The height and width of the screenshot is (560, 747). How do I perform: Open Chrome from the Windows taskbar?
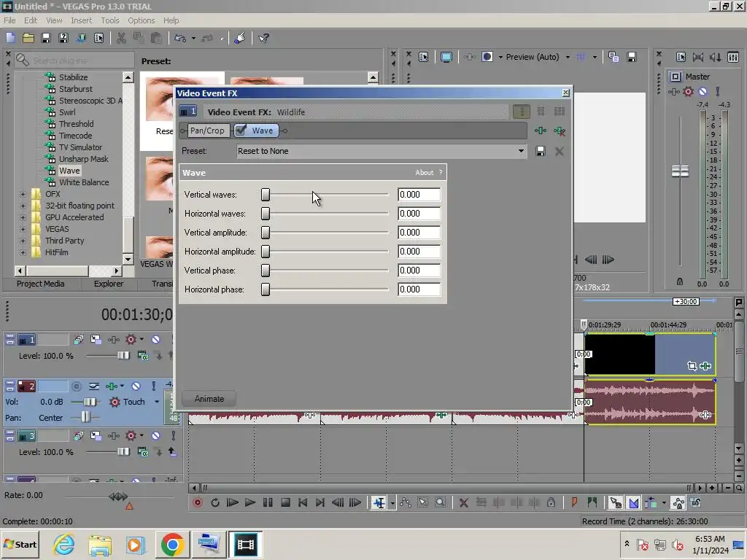172,544
